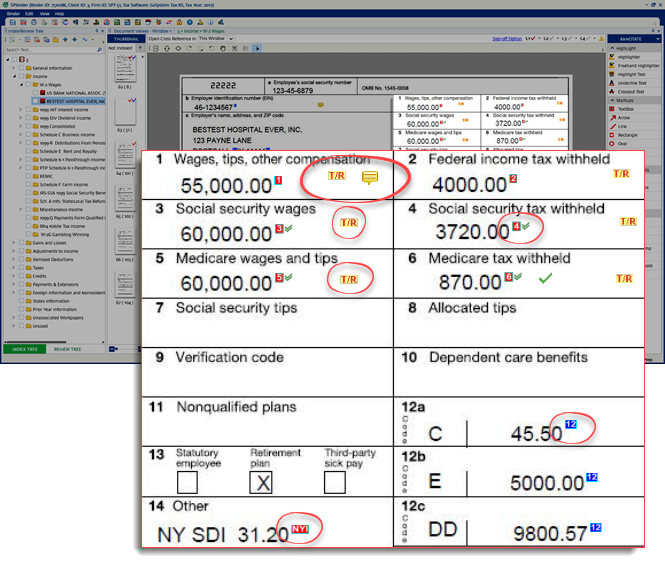This screenshot has width=665, height=563.
Task: Click the hand pan tool in viewer toolbar
Action: click(223, 48)
